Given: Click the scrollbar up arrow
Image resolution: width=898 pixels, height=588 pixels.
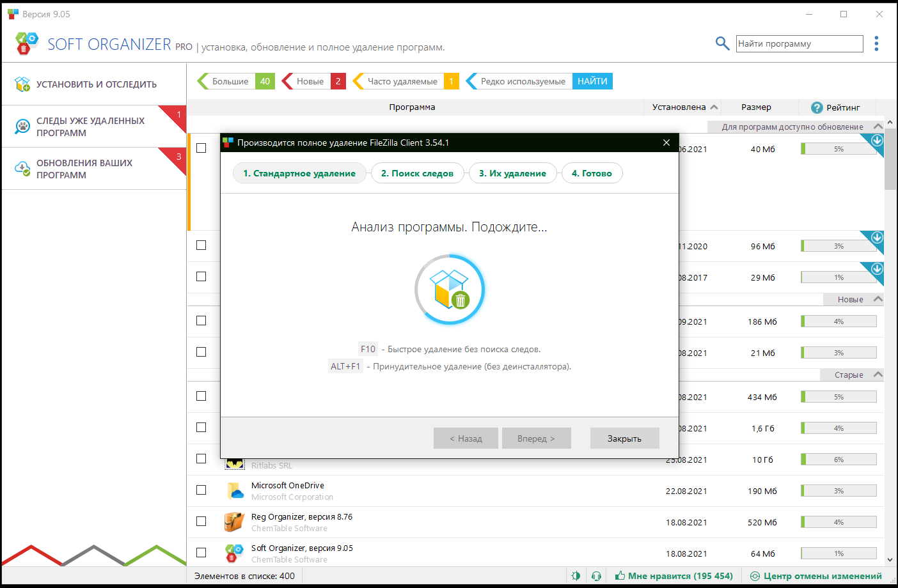Looking at the screenshot, I should point(890,122).
